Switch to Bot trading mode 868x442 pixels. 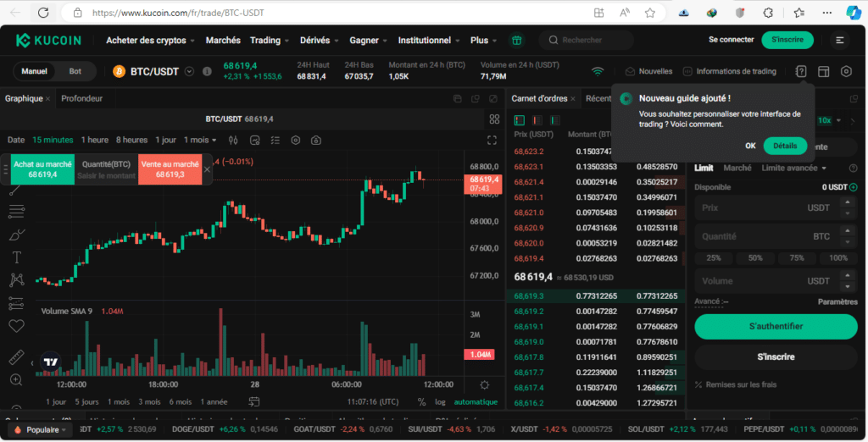tap(75, 71)
